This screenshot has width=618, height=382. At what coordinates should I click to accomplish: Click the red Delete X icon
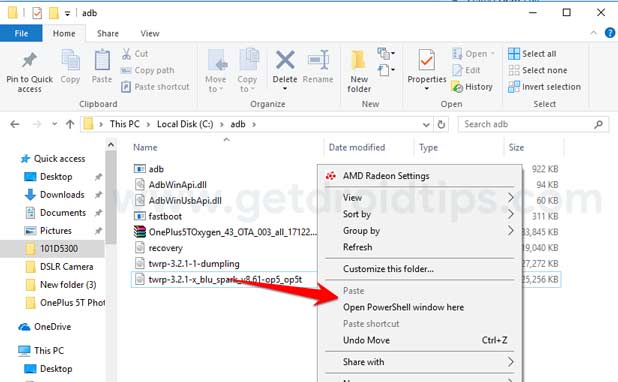pos(285,60)
